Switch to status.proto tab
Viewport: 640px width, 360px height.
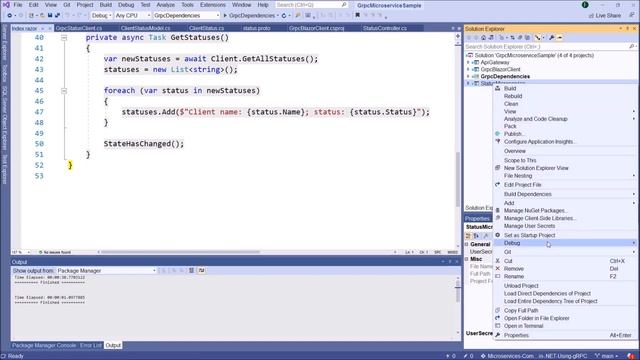coord(256,28)
